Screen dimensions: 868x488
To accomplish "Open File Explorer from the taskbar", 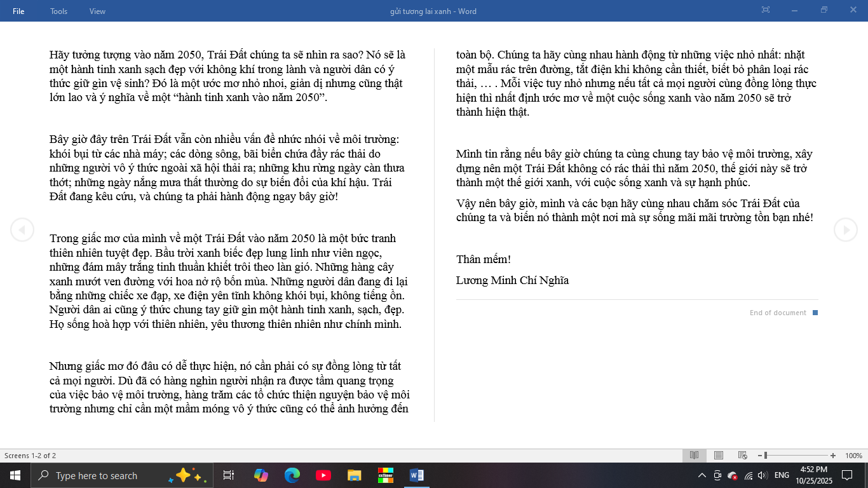I will tap(354, 475).
